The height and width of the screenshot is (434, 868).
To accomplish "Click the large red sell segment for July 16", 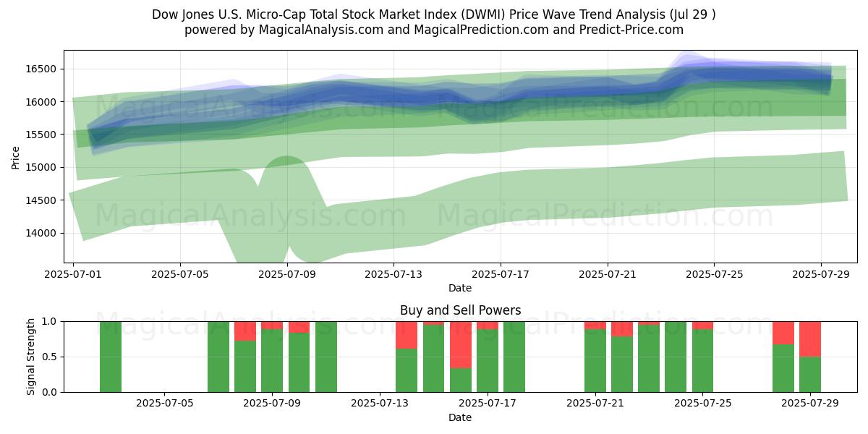I will [461, 345].
